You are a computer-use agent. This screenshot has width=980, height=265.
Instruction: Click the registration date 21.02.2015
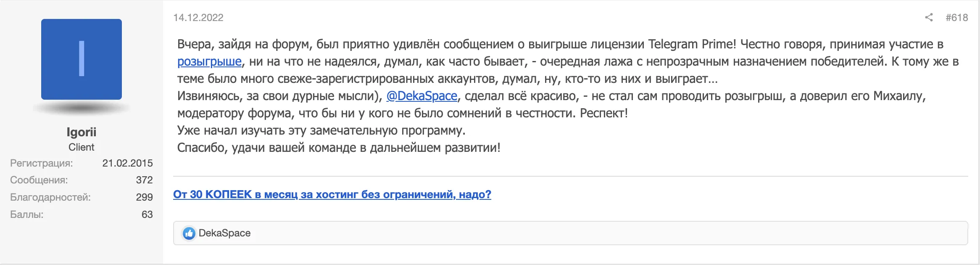(129, 164)
